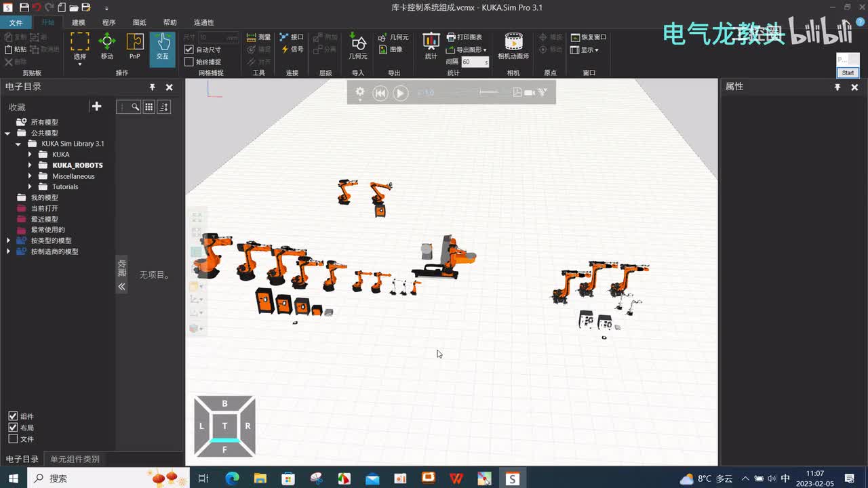Import geometry with the 几何元 import button
This screenshot has width=868, height=488.
pos(357,47)
